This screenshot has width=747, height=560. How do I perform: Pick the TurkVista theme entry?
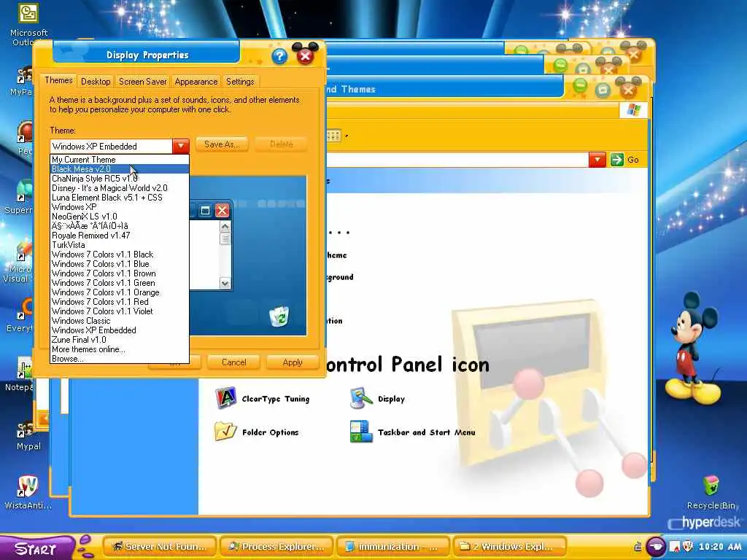120,245
